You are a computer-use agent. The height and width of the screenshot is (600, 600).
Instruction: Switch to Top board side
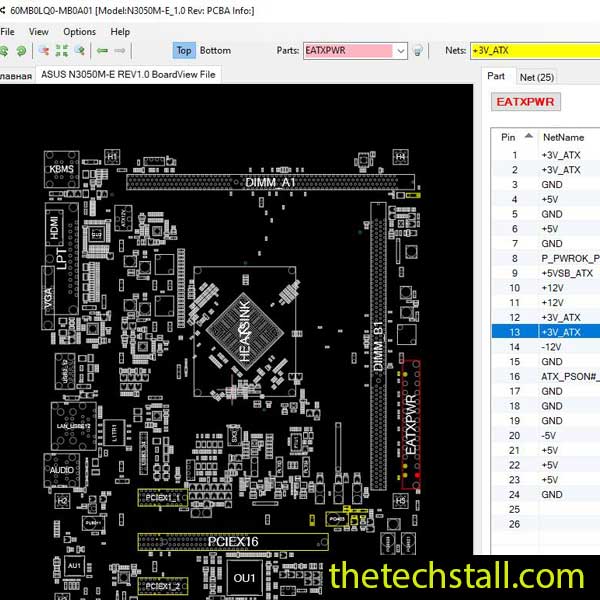coord(184,51)
